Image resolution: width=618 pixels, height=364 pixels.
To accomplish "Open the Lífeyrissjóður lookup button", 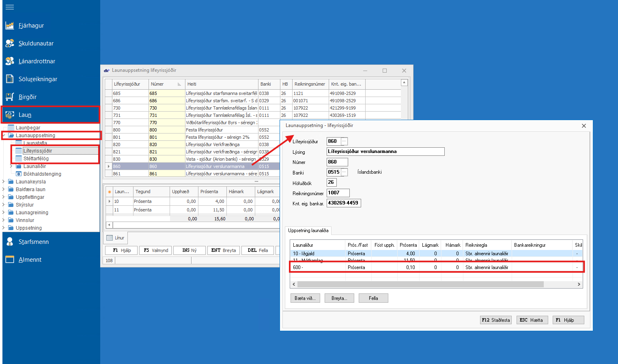I will coord(344,141).
